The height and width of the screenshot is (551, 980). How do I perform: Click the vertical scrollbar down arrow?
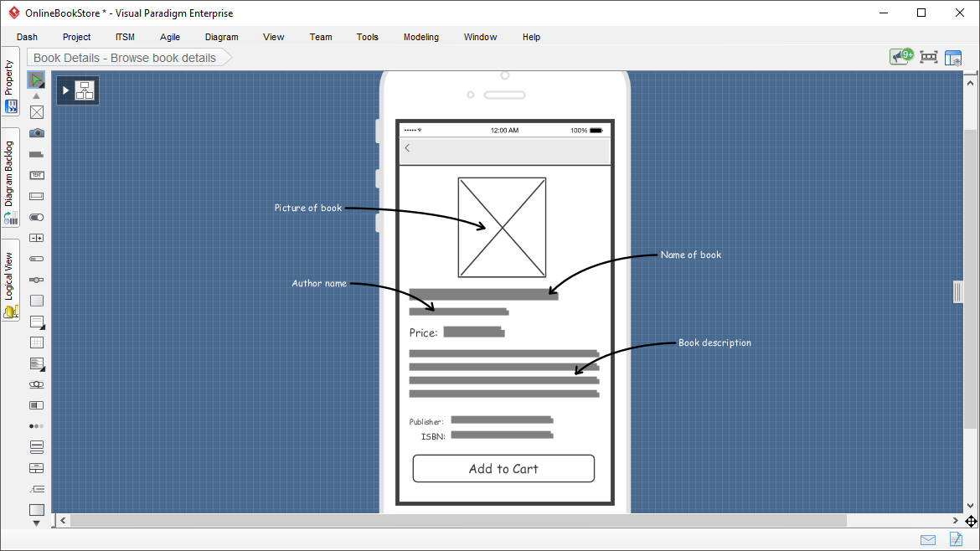pyautogui.click(x=970, y=506)
